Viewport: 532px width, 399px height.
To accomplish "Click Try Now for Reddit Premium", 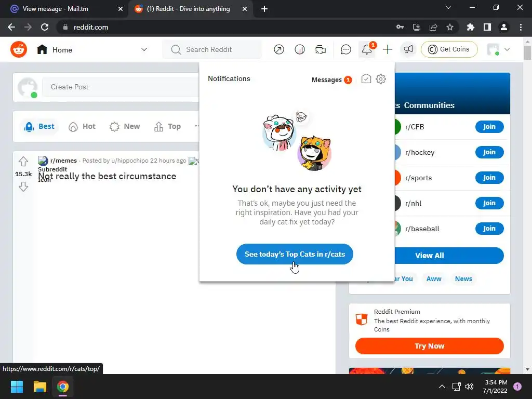I will tap(430, 346).
